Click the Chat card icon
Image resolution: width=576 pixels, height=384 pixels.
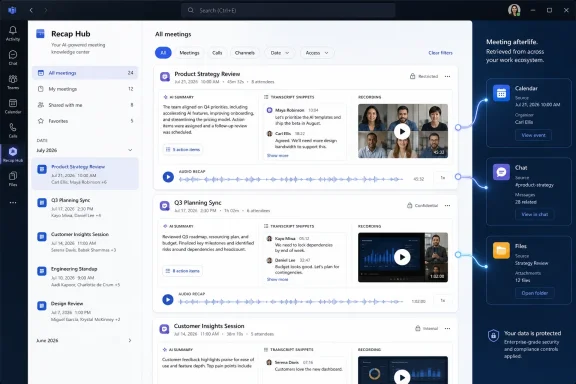501,172
